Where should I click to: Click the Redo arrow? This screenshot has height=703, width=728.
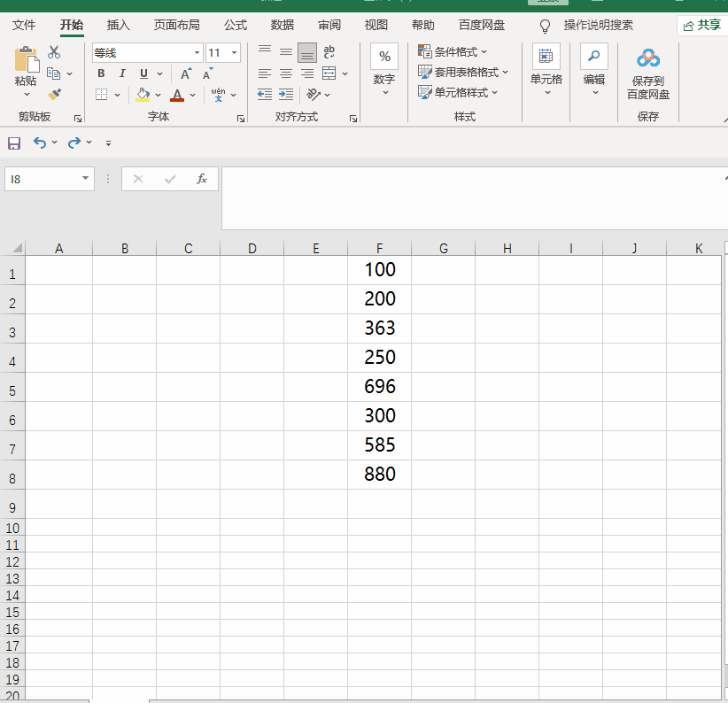pos(74,143)
